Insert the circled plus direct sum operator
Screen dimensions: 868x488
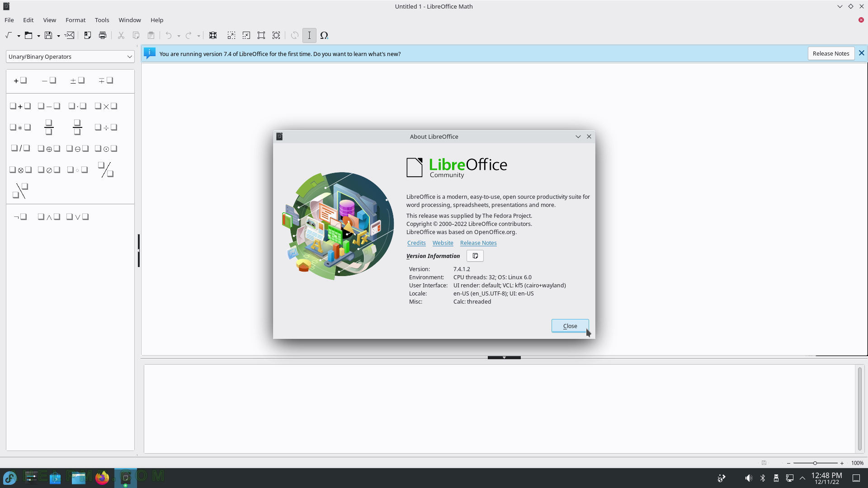[49, 149]
